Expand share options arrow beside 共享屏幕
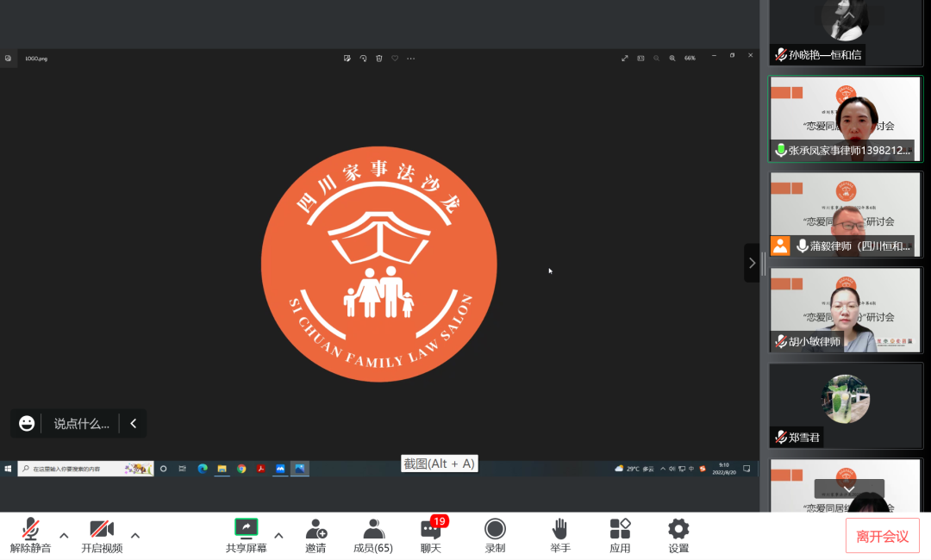Image resolution: width=931 pixels, height=560 pixels. [278, 535]
